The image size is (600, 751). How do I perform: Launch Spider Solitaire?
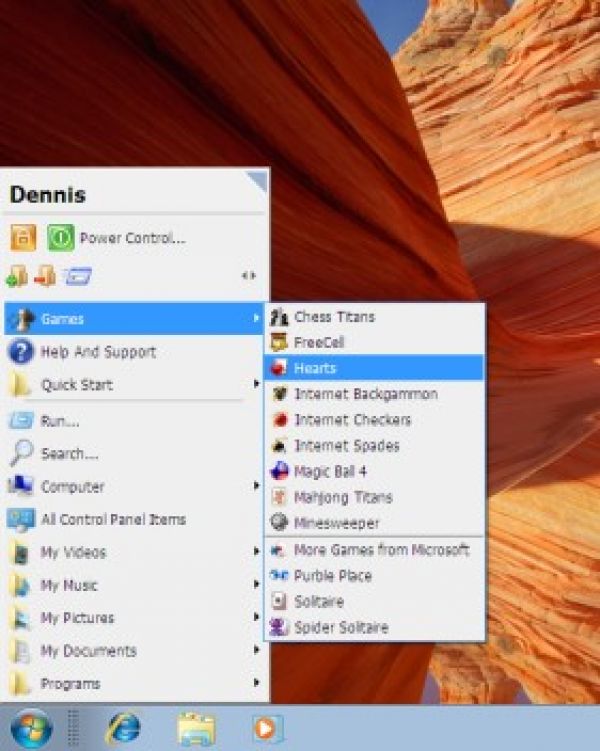click(x=374, y=627)
